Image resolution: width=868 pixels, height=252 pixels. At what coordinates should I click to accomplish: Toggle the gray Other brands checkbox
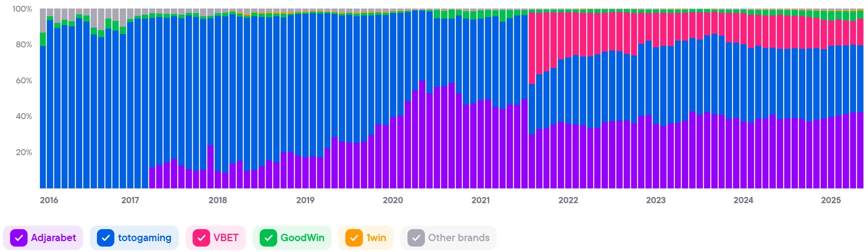(x=416, y=238)
